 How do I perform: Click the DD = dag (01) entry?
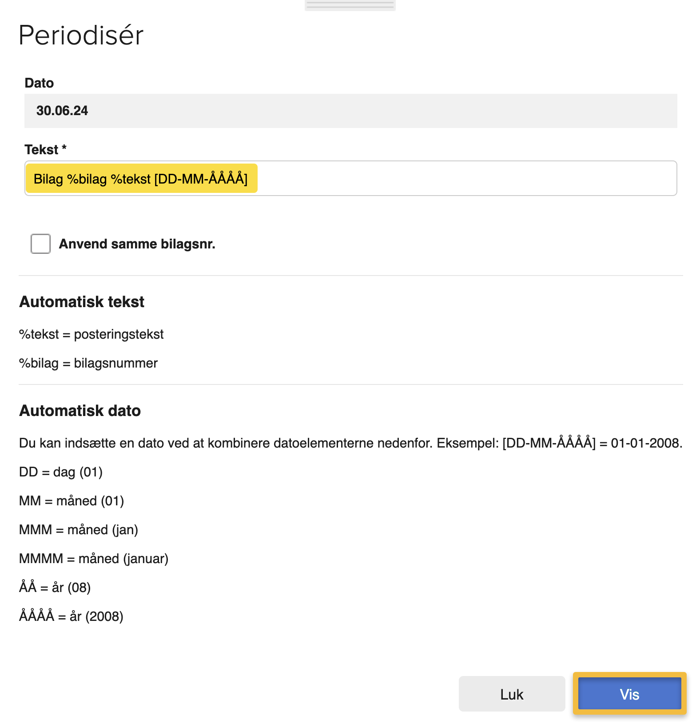[x=61, y=472]
